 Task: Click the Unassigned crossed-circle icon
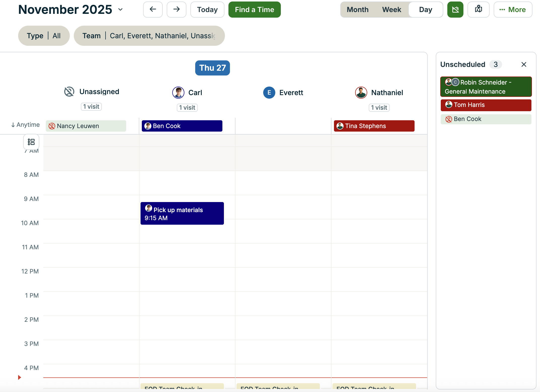coord(69,91)
